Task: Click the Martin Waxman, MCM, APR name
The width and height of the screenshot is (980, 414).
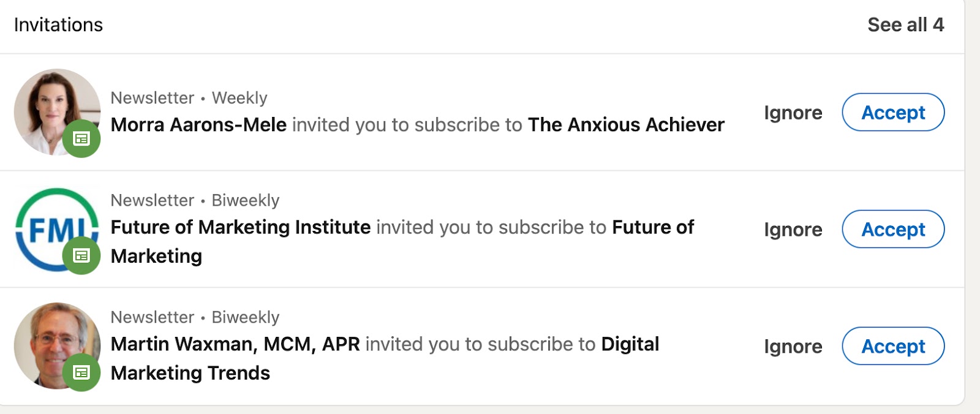Action: 235,344
